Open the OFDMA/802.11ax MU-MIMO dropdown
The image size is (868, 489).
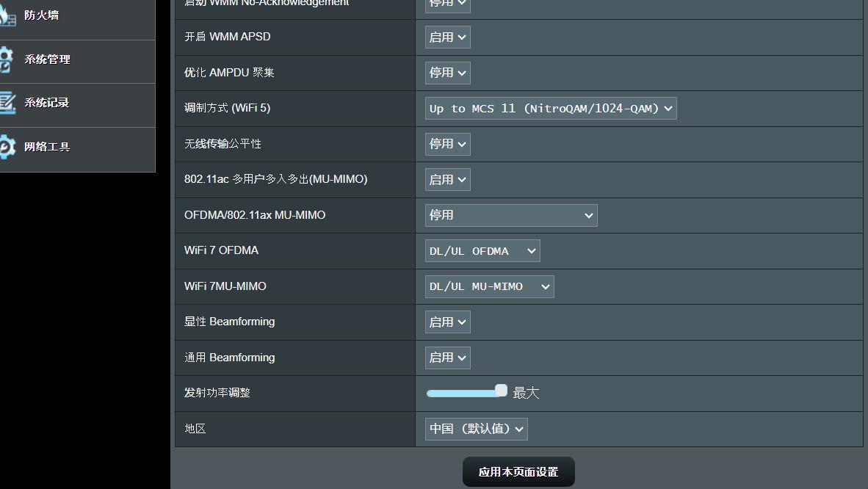click(510, 215)
